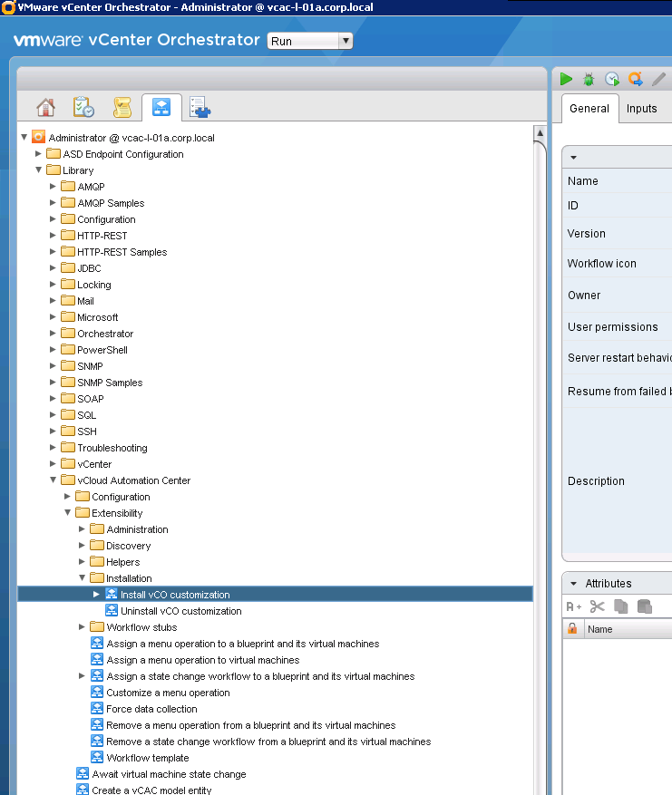
Task: Select the Troubleshooting folder
Action: coord(112,448)
